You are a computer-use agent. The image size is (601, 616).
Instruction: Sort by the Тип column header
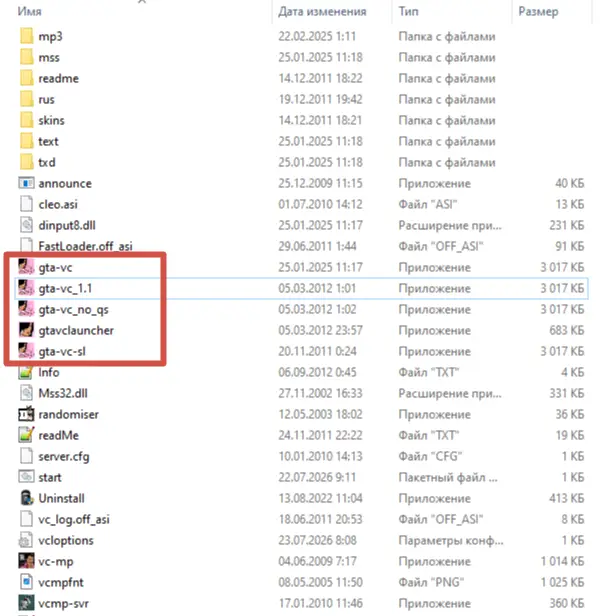click(x=409, y=11)
